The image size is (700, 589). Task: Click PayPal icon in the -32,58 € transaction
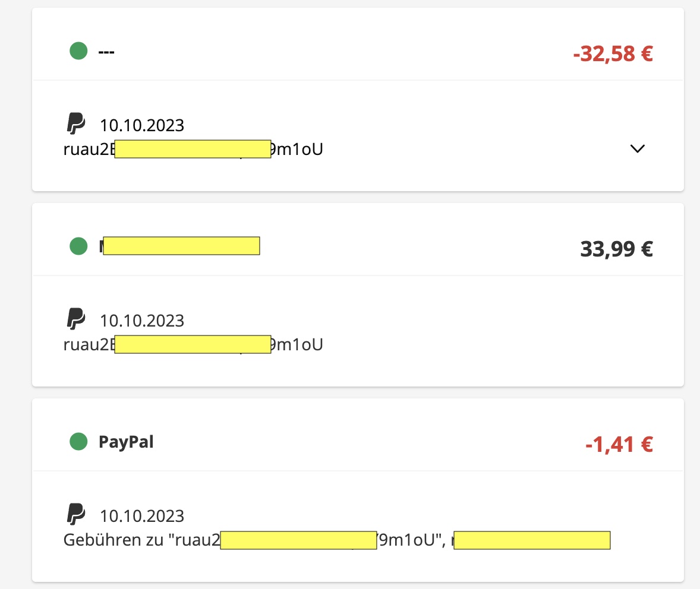click(75, 124)
